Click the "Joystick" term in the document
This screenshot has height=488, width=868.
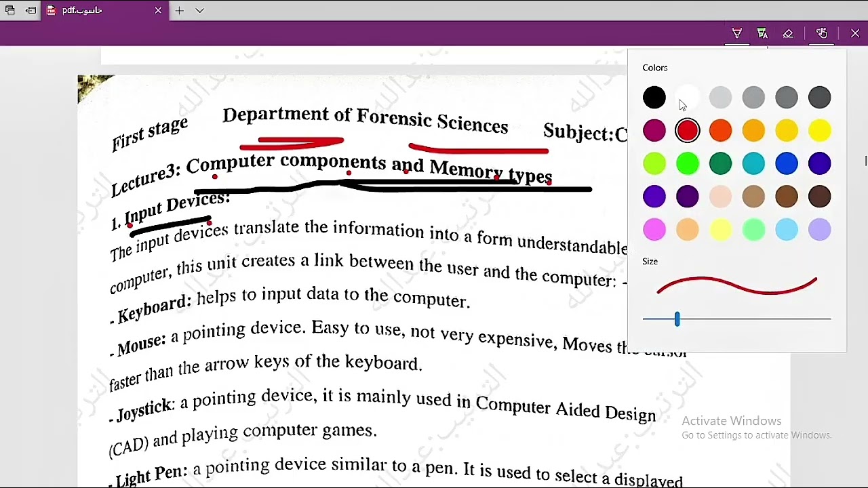click(x=145, y=410)
